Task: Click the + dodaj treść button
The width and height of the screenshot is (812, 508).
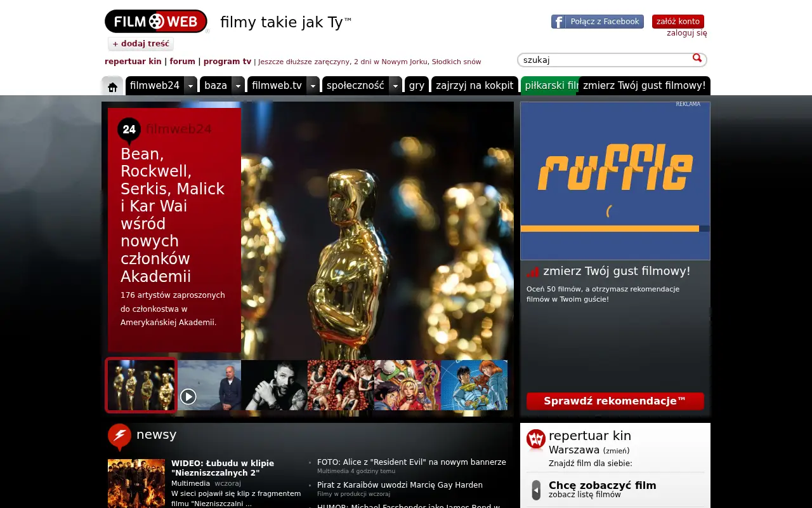Action: click(141, 44)
